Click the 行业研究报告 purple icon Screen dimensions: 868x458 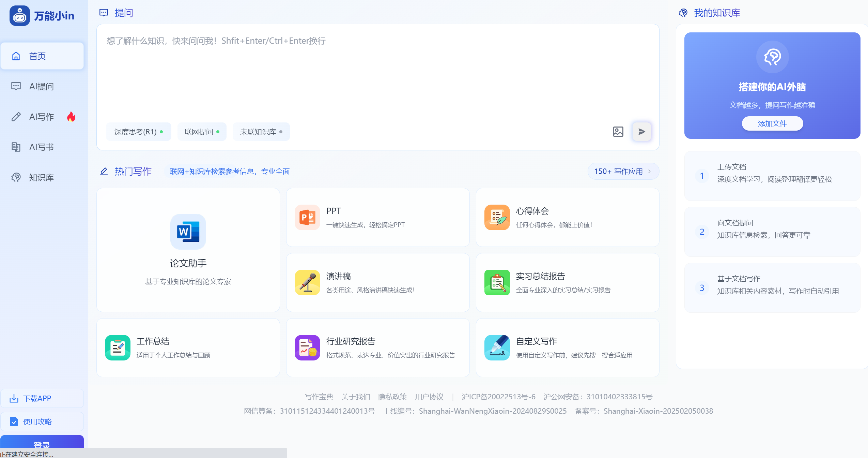(x=307, y=348)
